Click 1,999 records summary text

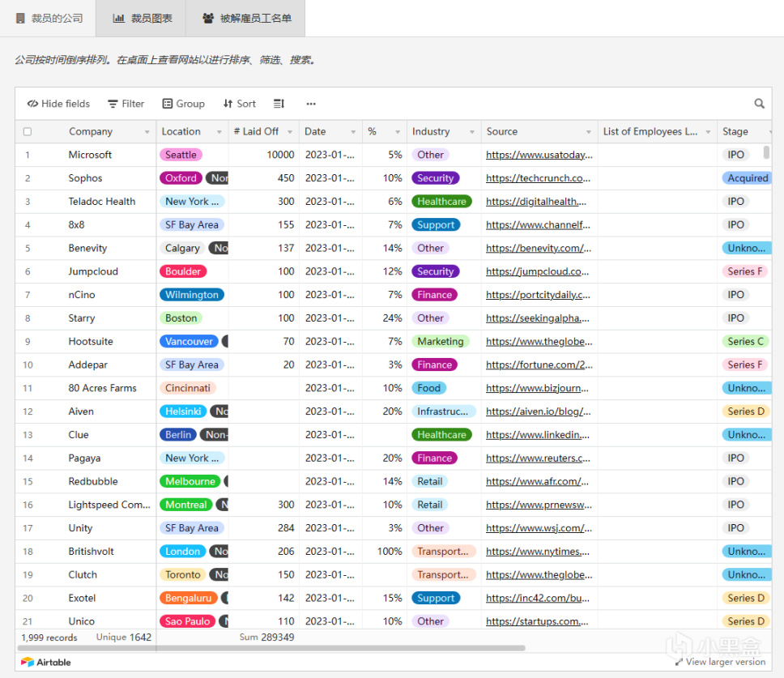(x=49, y=637)
